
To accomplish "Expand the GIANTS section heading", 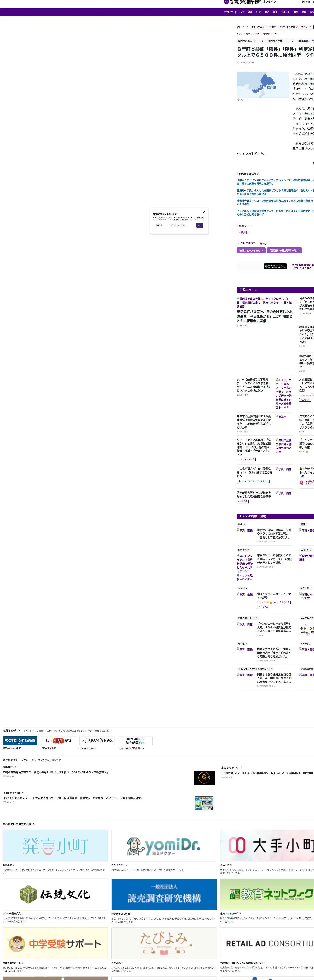I will click(9, 767).
